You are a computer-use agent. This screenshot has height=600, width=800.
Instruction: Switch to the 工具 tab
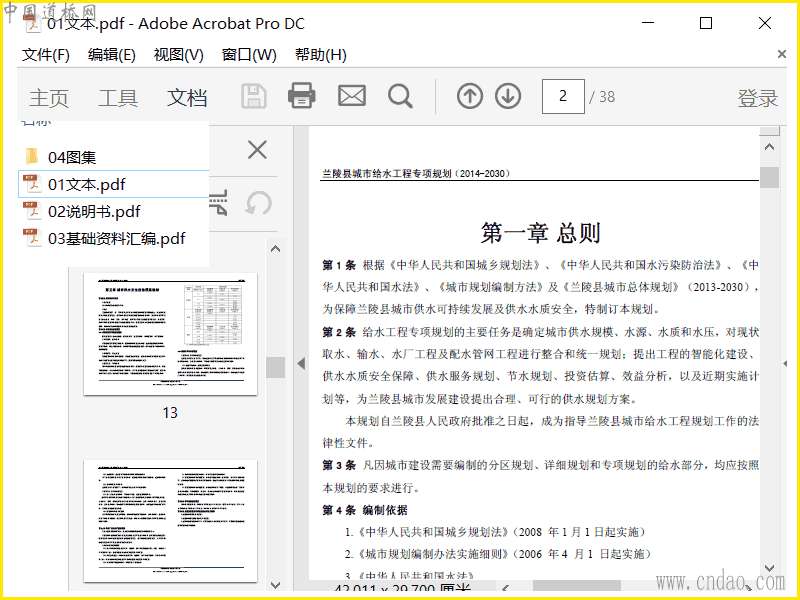pos(118,97)
